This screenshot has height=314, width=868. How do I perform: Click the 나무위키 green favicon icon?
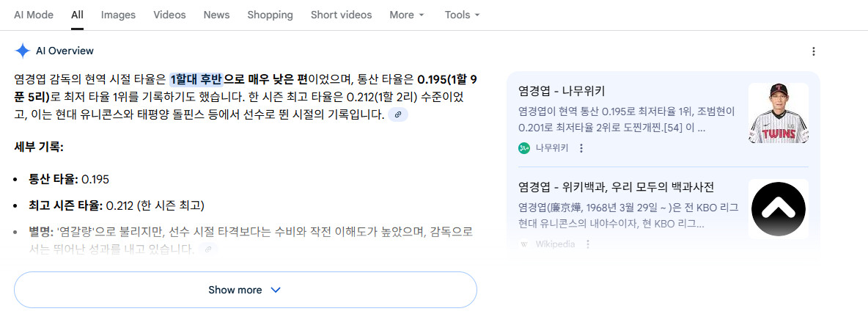coord(524,148)
